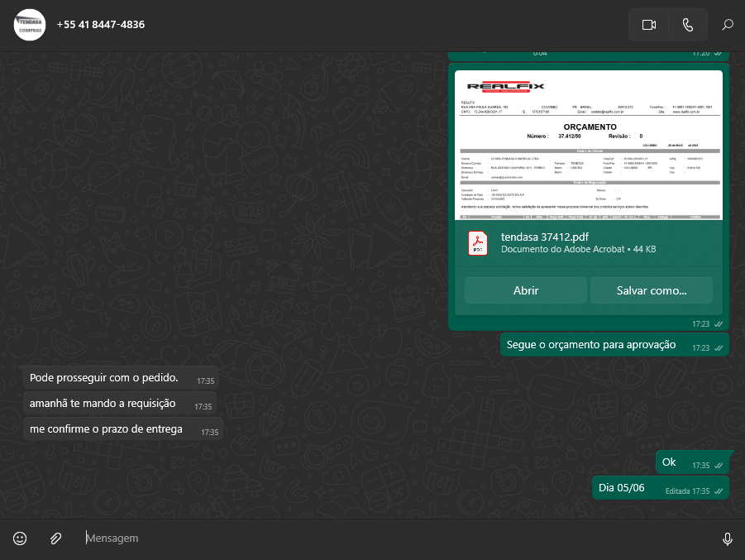Screen dimensions: 745x560
Task: Click the PDF file icon for tendasa 37412
Action: pos(479,243)
